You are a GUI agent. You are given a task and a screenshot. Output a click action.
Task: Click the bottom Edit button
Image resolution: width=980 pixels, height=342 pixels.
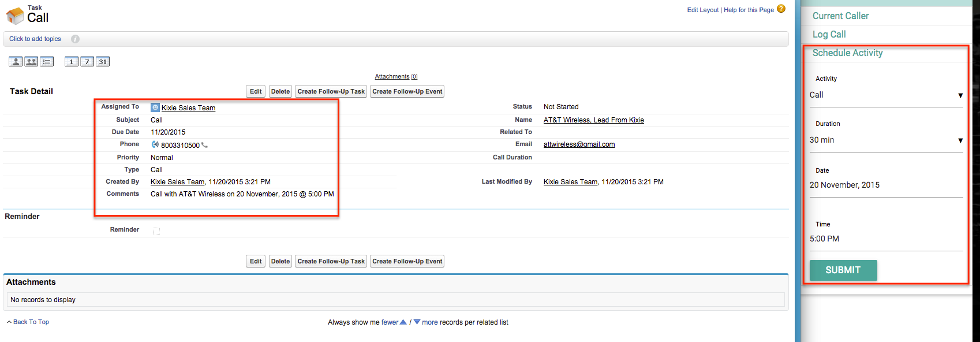tap(256, 261)
